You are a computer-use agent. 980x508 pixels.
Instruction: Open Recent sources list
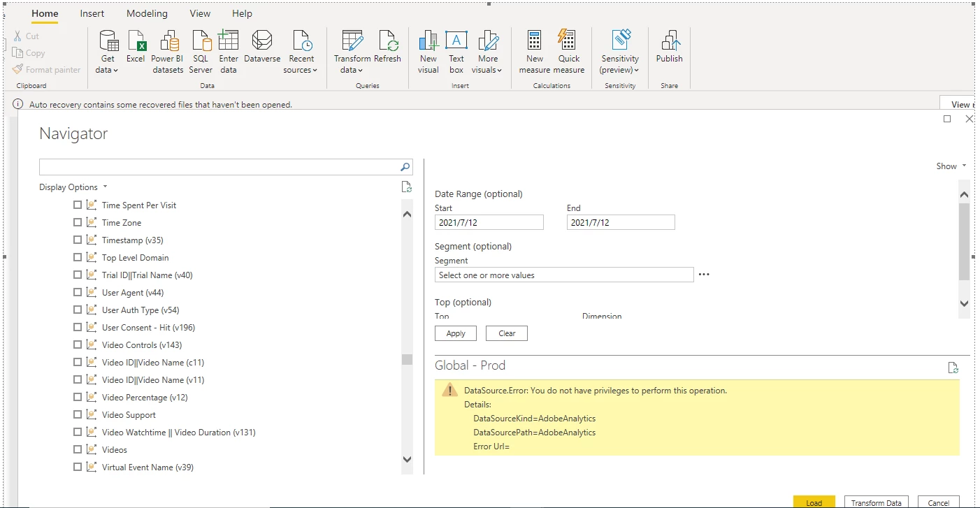point(301,51)
